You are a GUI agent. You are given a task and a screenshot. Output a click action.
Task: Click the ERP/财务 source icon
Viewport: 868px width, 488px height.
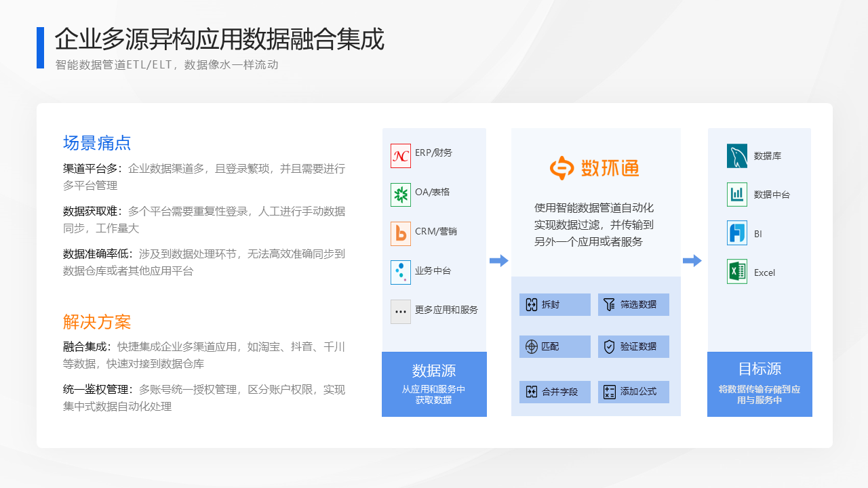click(401, 155)
